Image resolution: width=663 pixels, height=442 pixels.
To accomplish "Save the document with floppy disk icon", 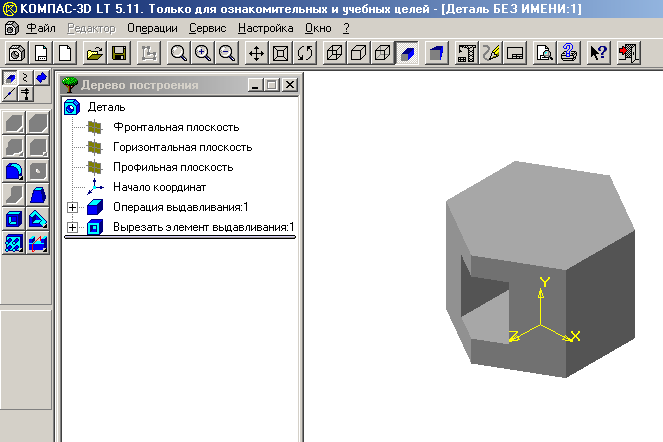I will coord(119,53).
